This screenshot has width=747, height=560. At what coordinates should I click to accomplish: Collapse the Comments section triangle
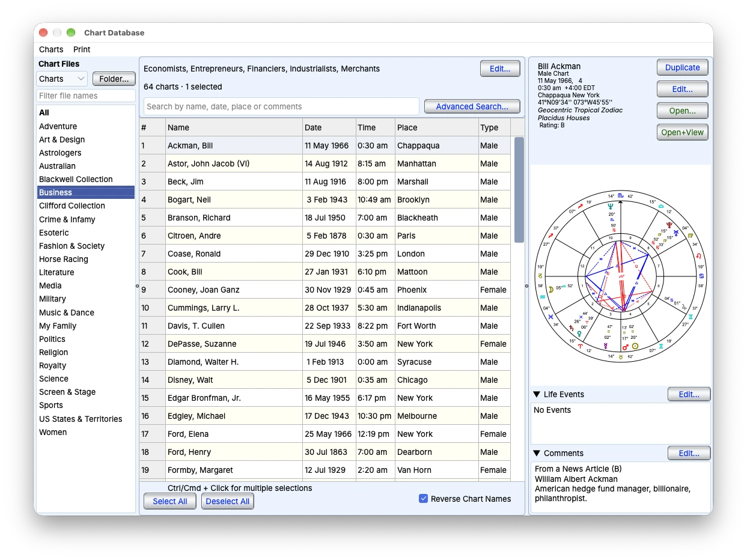(x=537, y=453)
